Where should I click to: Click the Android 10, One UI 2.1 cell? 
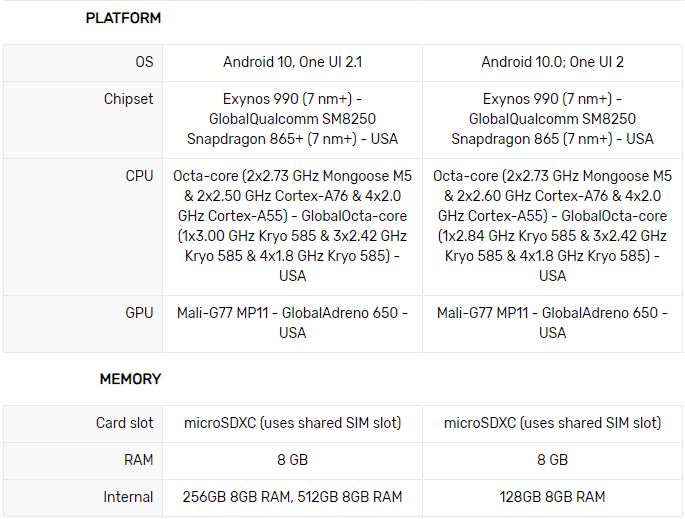coord(292,62)
